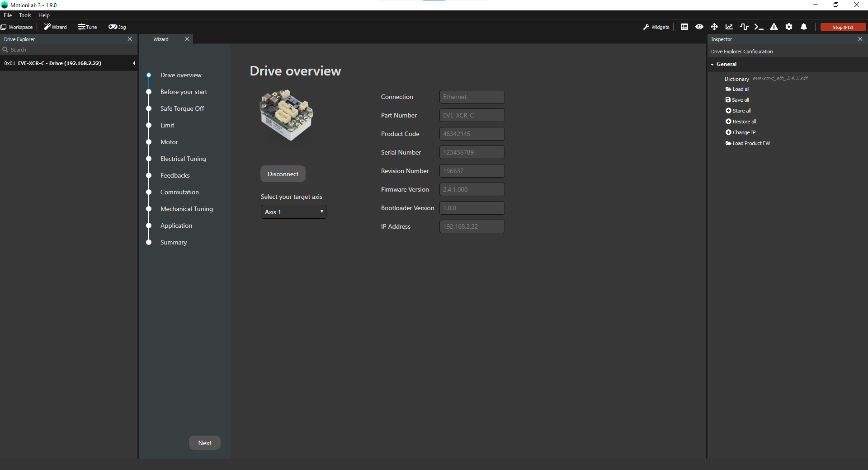The width and height of the screenshot is (868, 470).
Task: Open the gear settings icon
Action: click(789, 27)
